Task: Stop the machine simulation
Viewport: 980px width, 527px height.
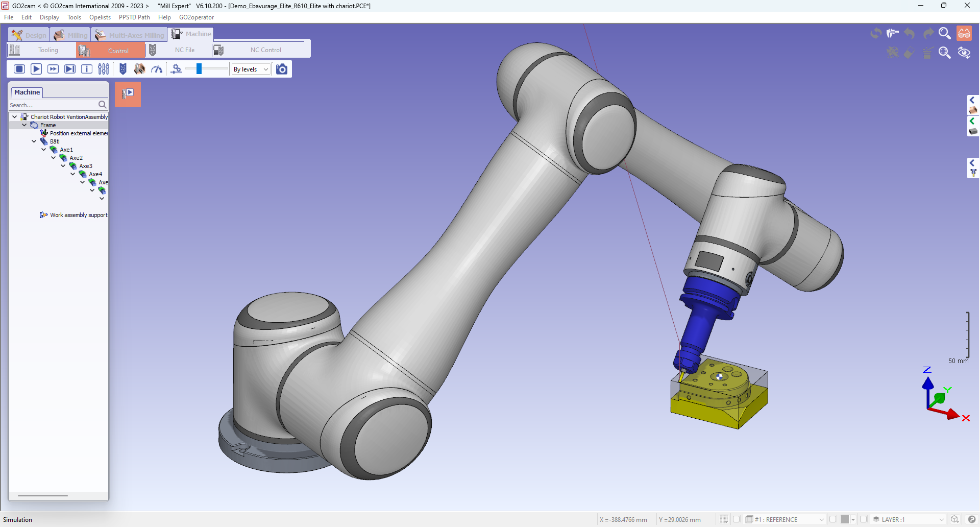Action: (19, 69)
